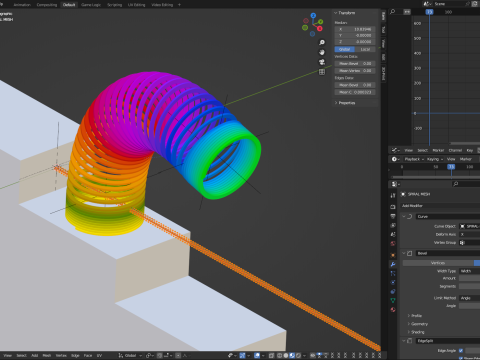
Task: Open the Add Modifier button
Action: pos(440,206)
